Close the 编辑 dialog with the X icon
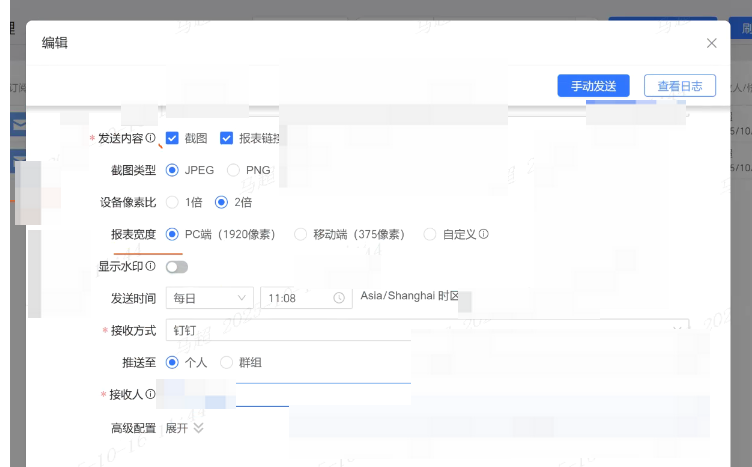752x467 pixels. tap(711, 43)
